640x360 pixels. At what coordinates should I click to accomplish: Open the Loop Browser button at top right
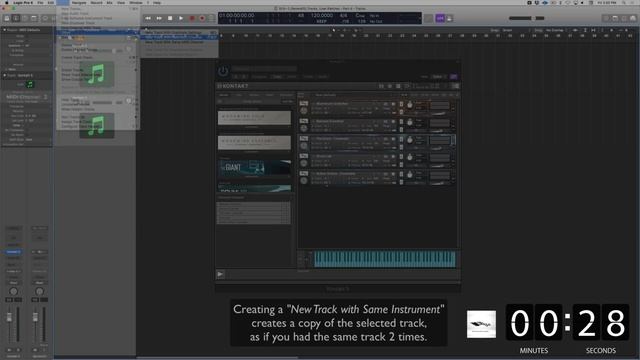tap(624, 18)
